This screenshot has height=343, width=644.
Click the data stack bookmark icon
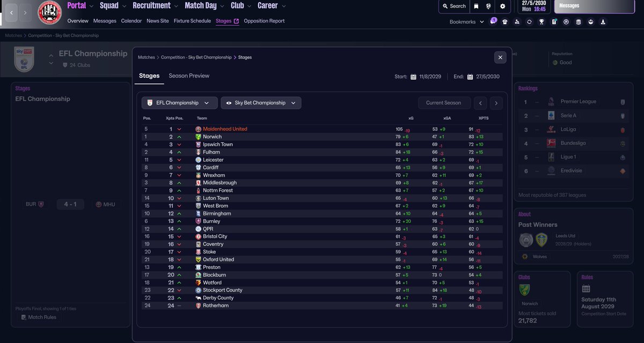click(x=579, y=21)
